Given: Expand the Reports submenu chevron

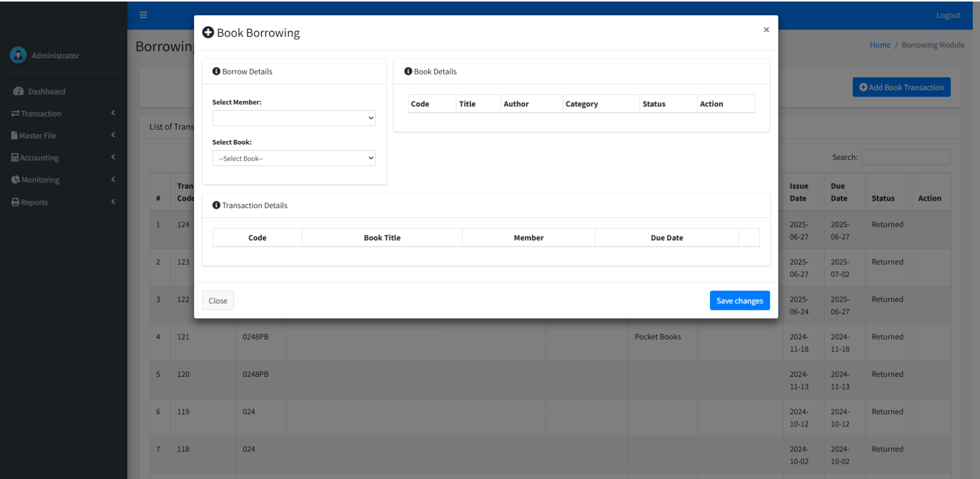Looking at the screenshot, I should (113, 202).
